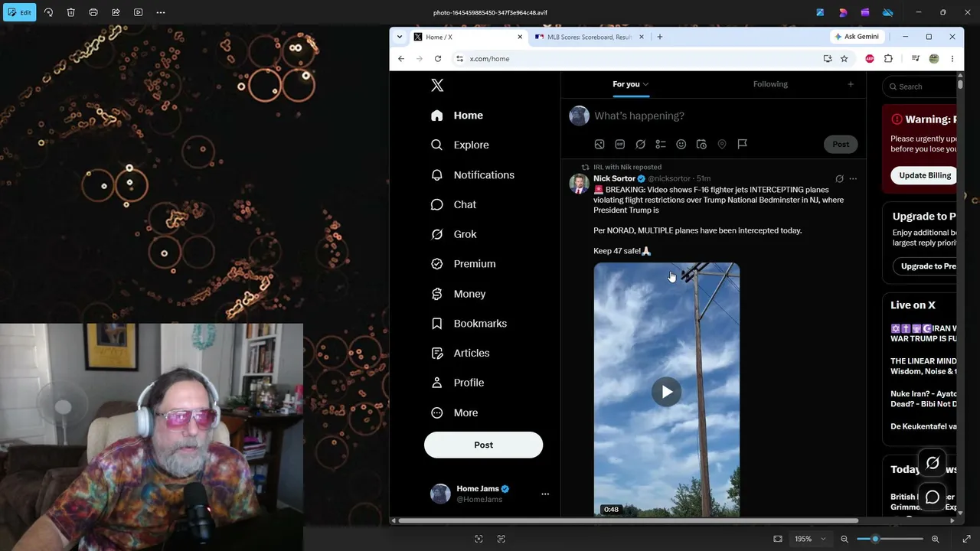This screenshot has width=980, height=551.
Task: Go back in the Chrome browser
Action: coord(401,59)
